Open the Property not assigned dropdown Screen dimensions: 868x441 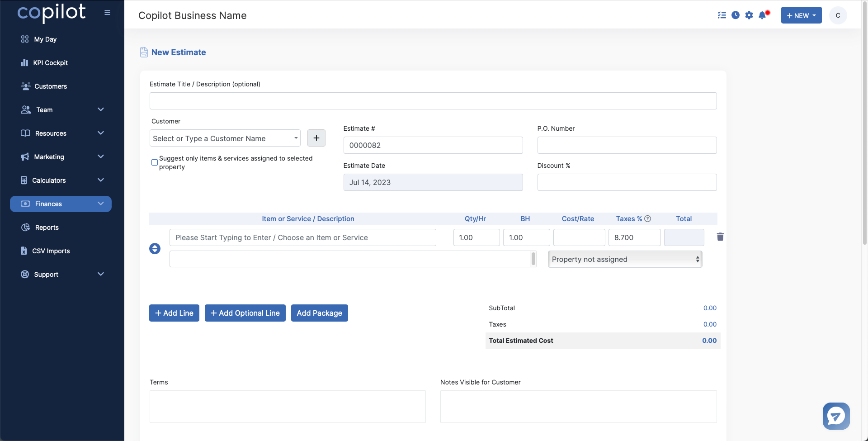point(625,259)
